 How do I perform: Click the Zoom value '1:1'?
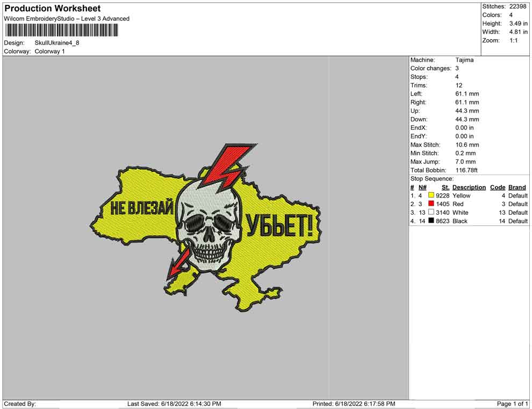pyautogui.click(x=513, y=40)
